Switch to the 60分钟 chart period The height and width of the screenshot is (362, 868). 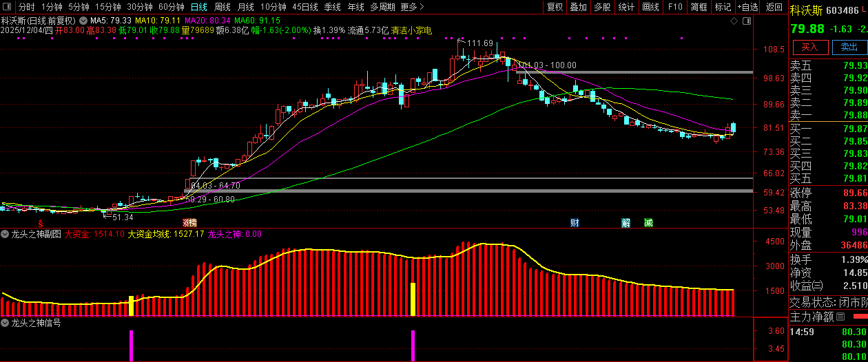point(172,7)
